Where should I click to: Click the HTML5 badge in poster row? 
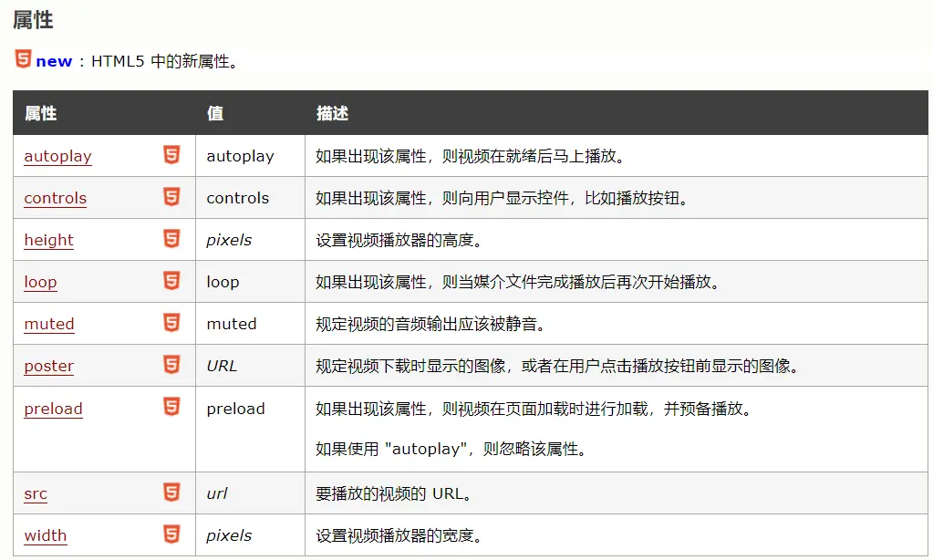(171, 364)
